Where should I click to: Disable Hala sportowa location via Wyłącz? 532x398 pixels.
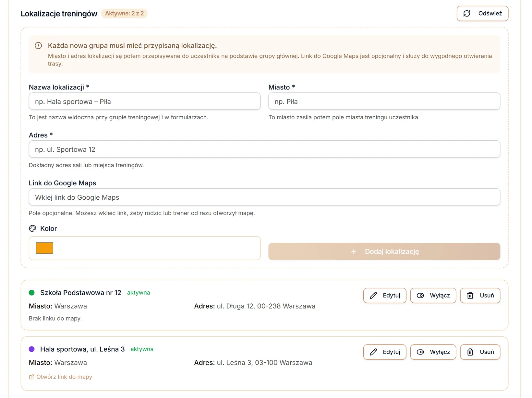coord(433,352)
